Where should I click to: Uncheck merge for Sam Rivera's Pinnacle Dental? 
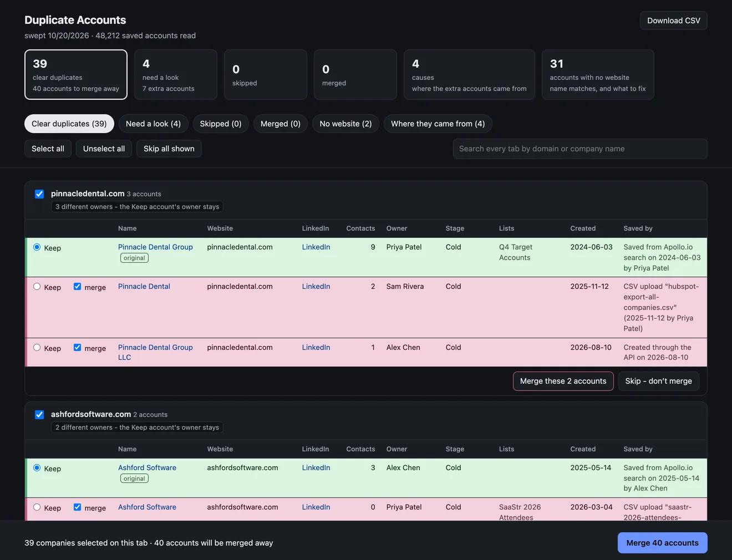pos(78,287)
